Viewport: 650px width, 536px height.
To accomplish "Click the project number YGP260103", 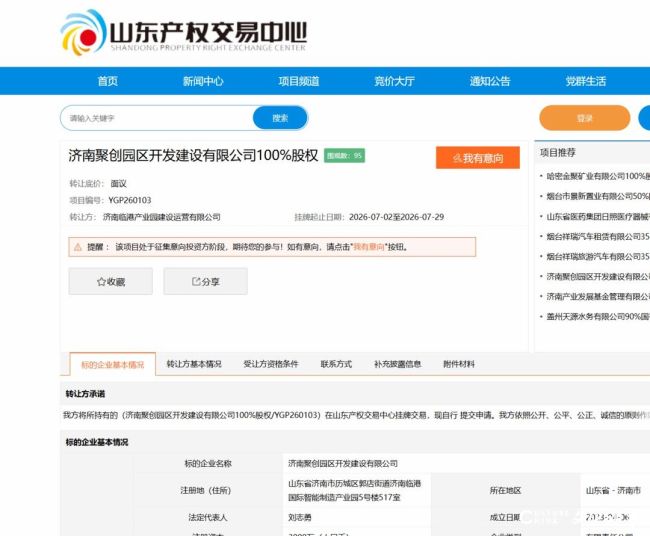I will [130, 200].
